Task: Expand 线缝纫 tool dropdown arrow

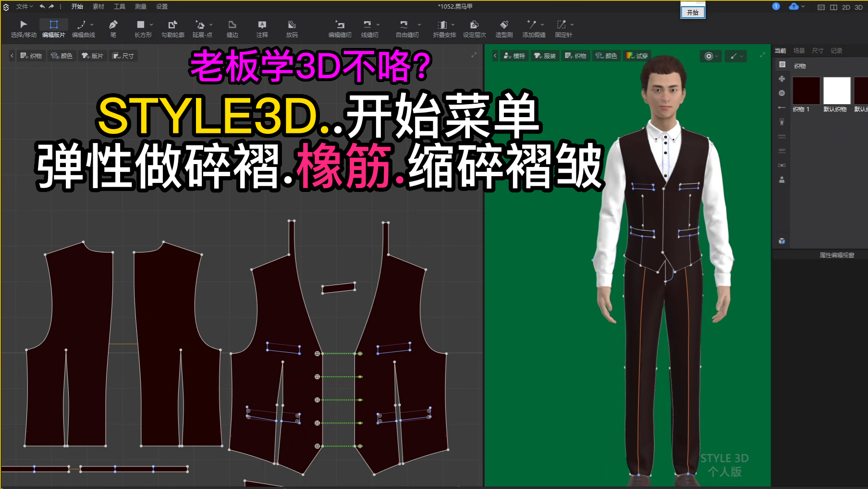Action: [378, 24]
